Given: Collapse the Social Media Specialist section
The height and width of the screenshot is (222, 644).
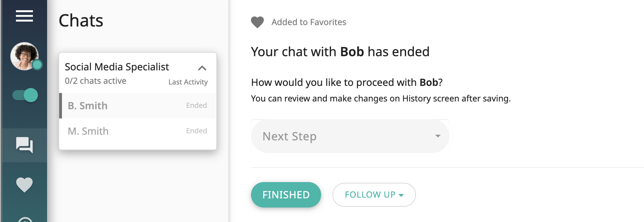Looking at the screenshot, I should coord(203,68).
